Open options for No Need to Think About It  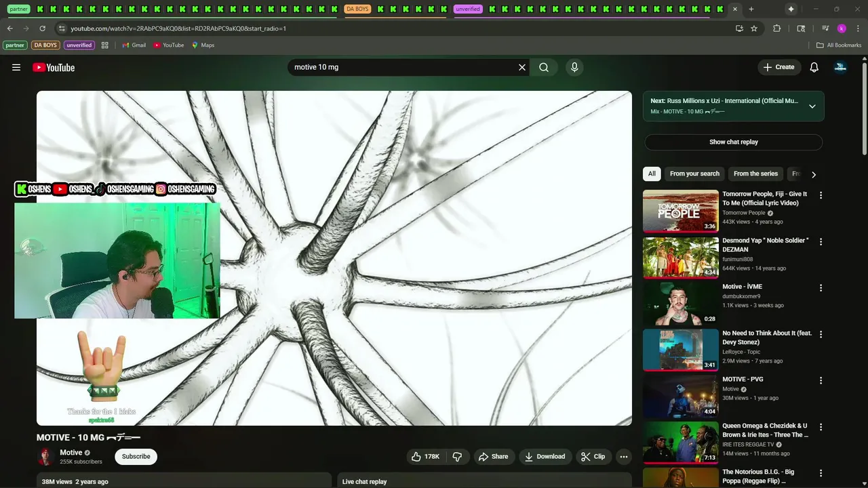821,334
